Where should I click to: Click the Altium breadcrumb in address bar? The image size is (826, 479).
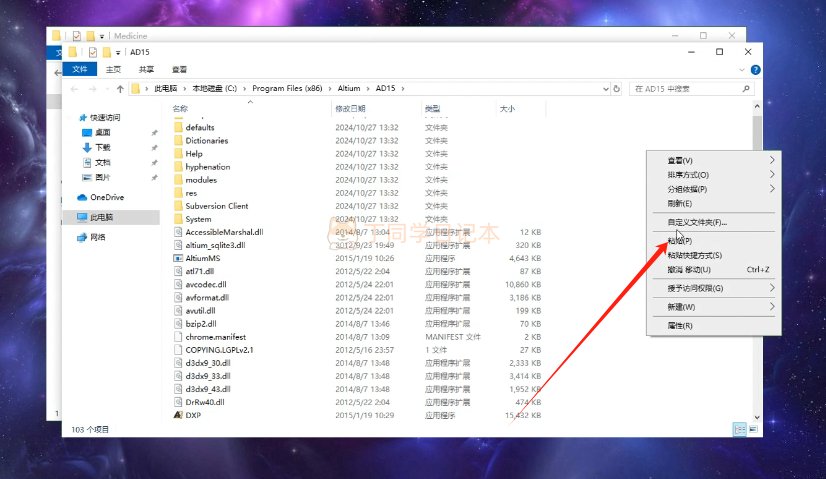tap(347, 89)
